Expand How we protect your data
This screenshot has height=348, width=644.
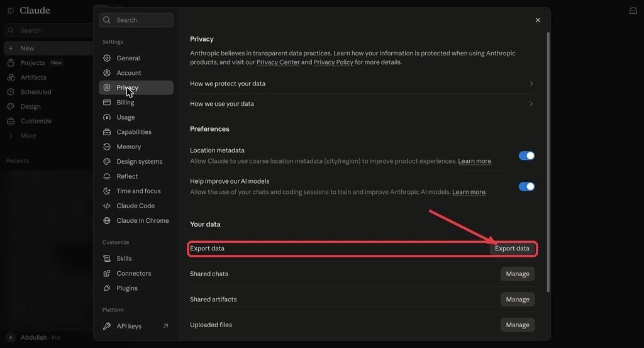tap(362, 84)
